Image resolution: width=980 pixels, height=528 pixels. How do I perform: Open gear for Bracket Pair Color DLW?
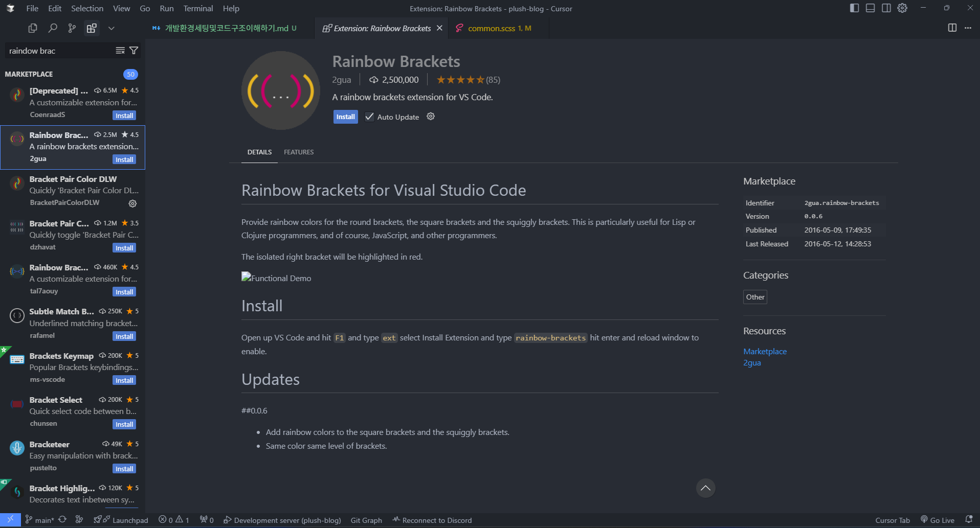point(132,203)
